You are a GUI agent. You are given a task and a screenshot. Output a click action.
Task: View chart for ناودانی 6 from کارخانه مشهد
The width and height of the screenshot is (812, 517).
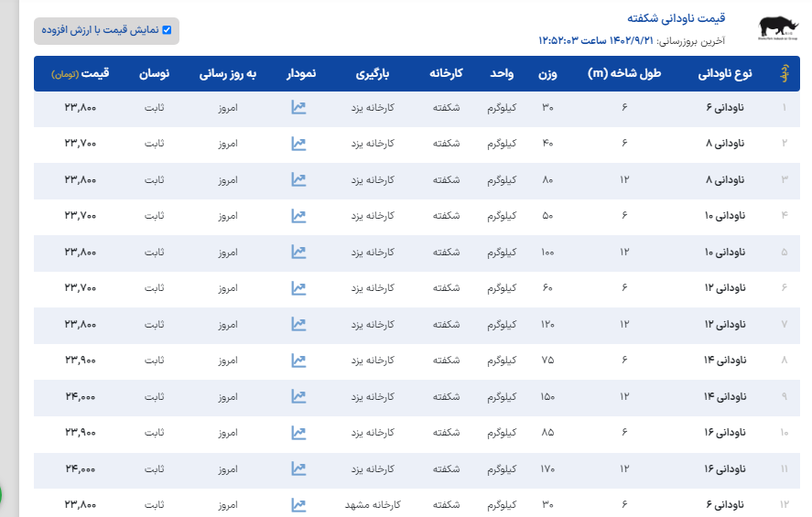298,504
